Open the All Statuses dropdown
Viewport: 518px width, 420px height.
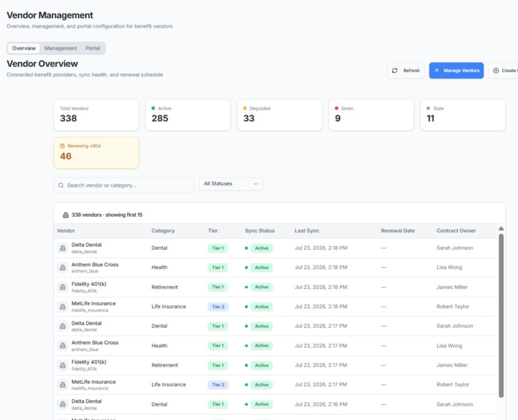(x=231, y=184)
